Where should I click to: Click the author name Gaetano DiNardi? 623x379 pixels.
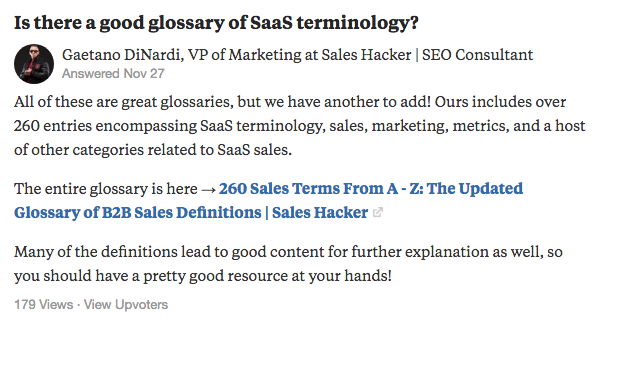[121, 54]
